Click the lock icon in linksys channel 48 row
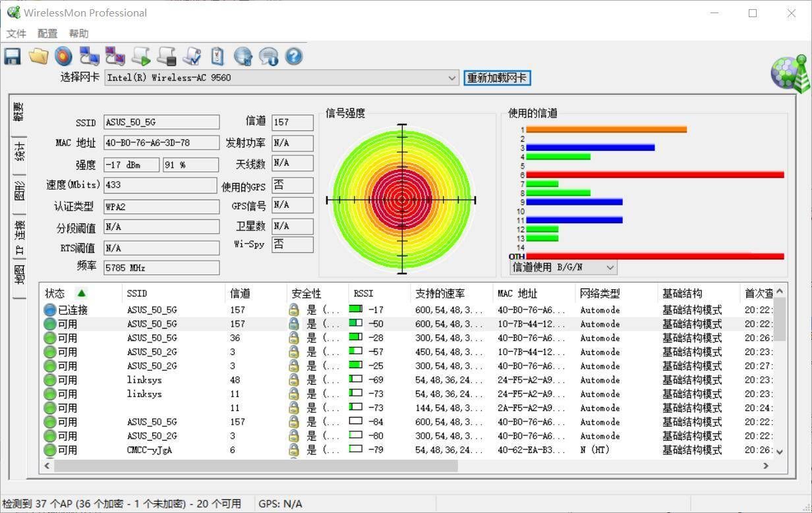The image size is (812, 513). click(294, 380)
